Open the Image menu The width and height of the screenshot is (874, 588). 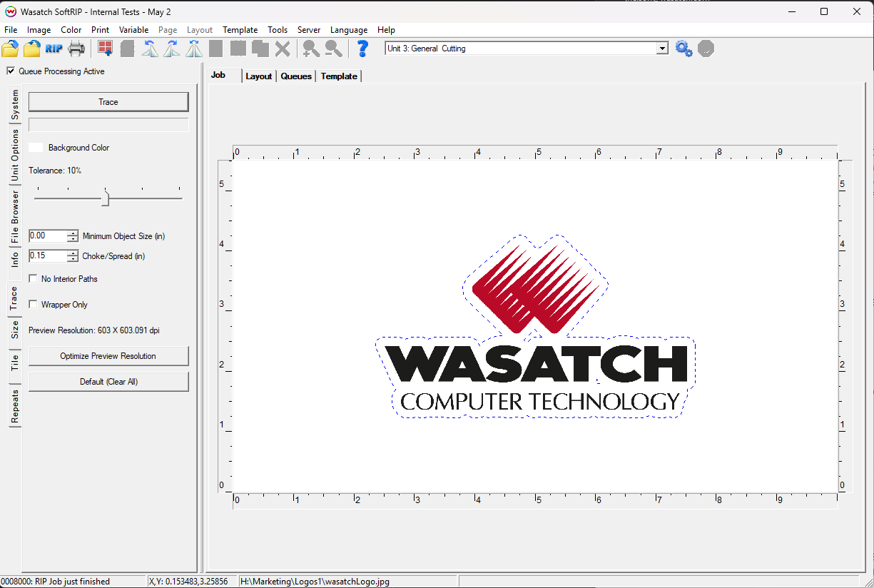coord(39,30)
